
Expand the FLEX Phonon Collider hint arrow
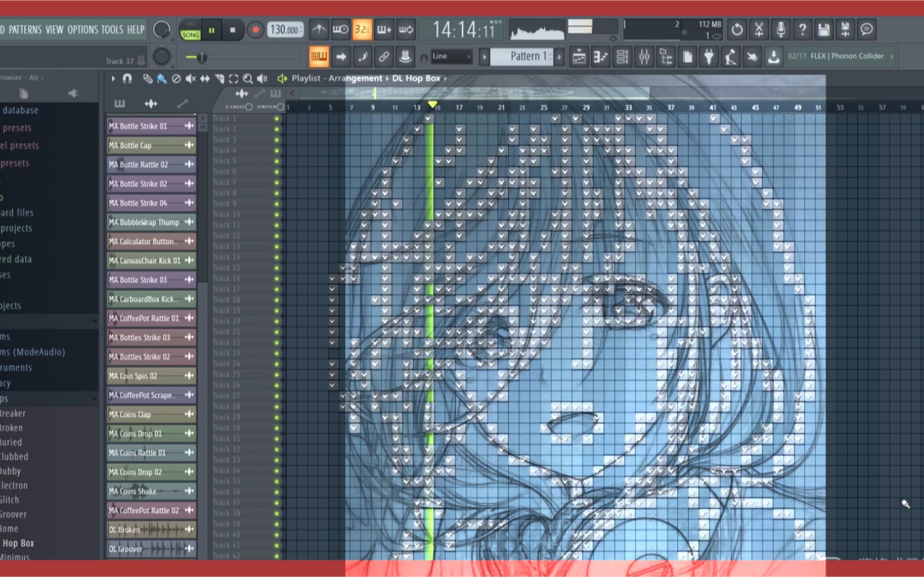pos(892,56)
